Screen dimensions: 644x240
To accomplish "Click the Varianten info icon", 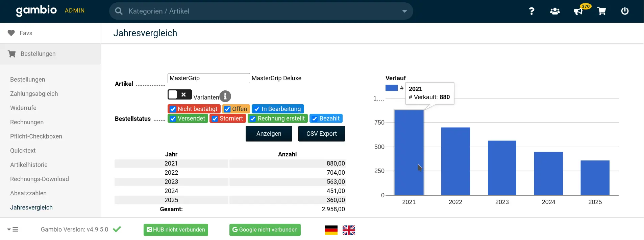I will pos(225,96).
